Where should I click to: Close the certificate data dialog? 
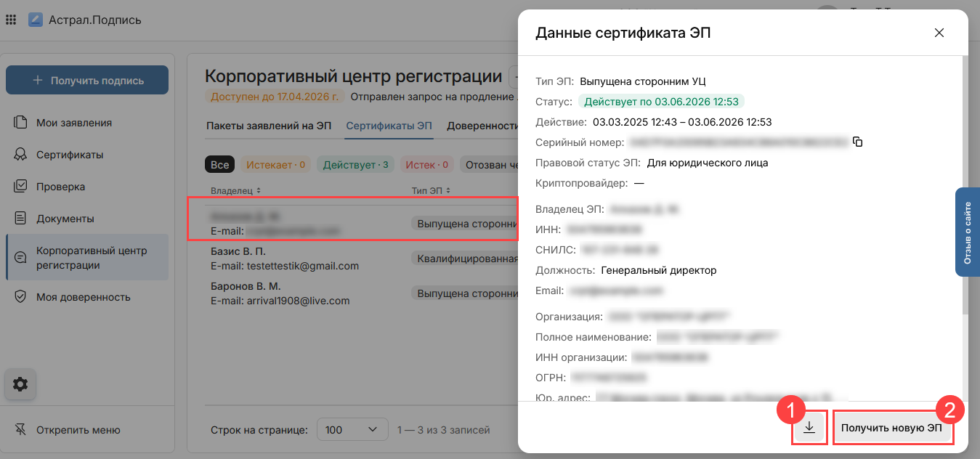coord(939,33)
